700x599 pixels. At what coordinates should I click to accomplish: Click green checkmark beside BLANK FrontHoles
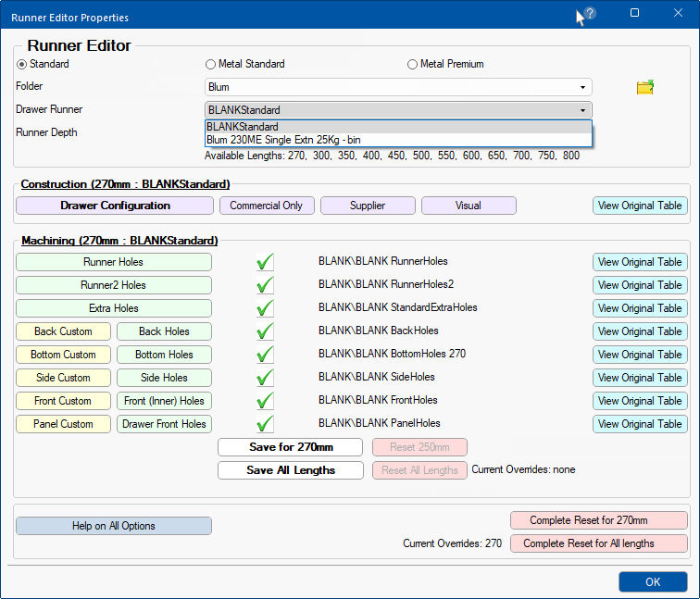click(x=265, y=401)
